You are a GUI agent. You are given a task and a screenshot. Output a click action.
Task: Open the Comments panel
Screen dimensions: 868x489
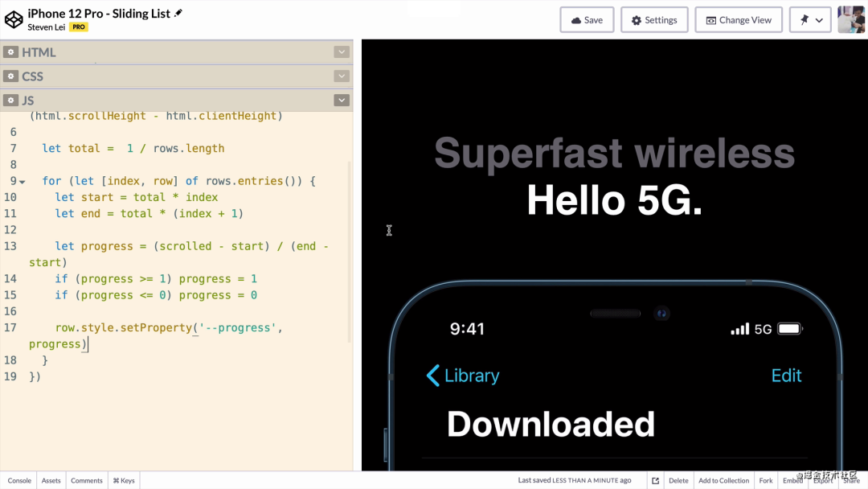coord(86,480)
